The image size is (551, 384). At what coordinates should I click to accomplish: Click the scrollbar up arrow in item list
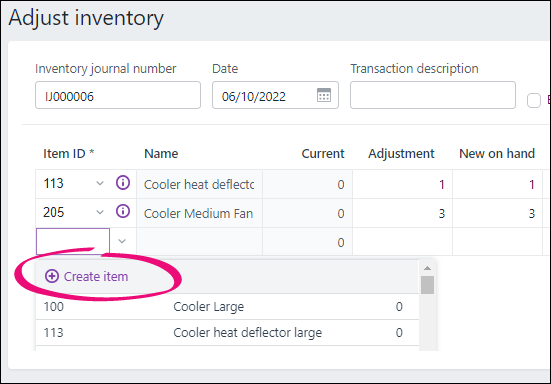tap(427, 268)
